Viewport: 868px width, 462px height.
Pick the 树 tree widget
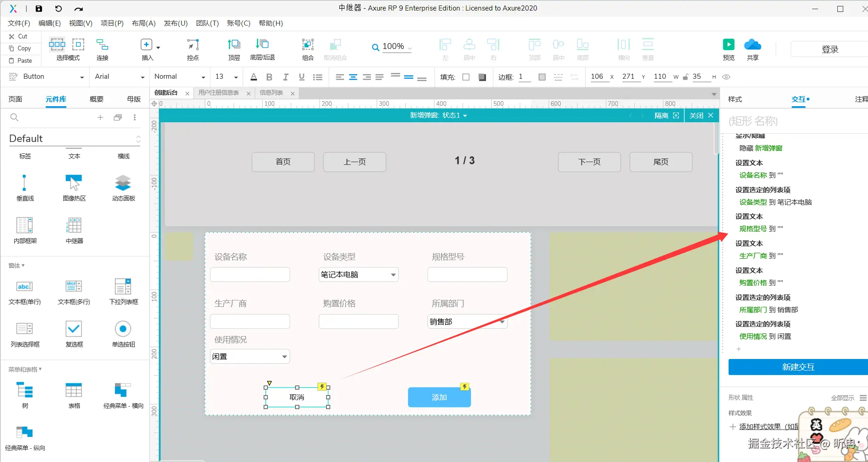(25, 395)
